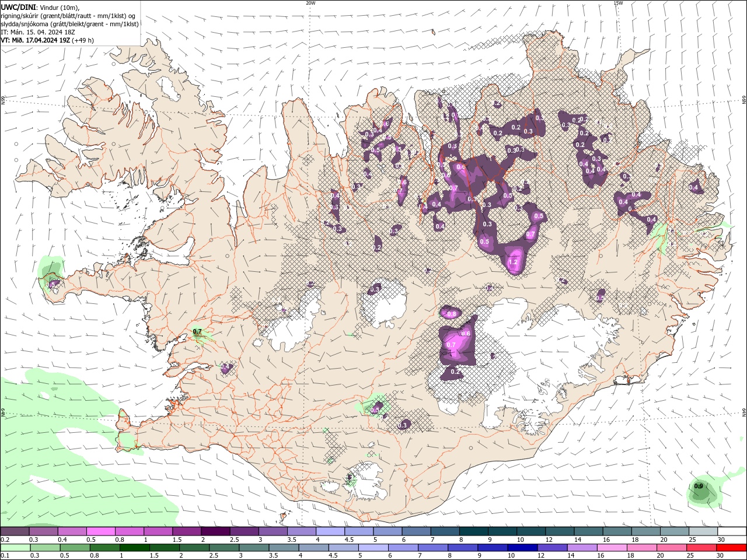
Task: Click the '1.2' snowfall value on the map
Action: coord(514,262)
